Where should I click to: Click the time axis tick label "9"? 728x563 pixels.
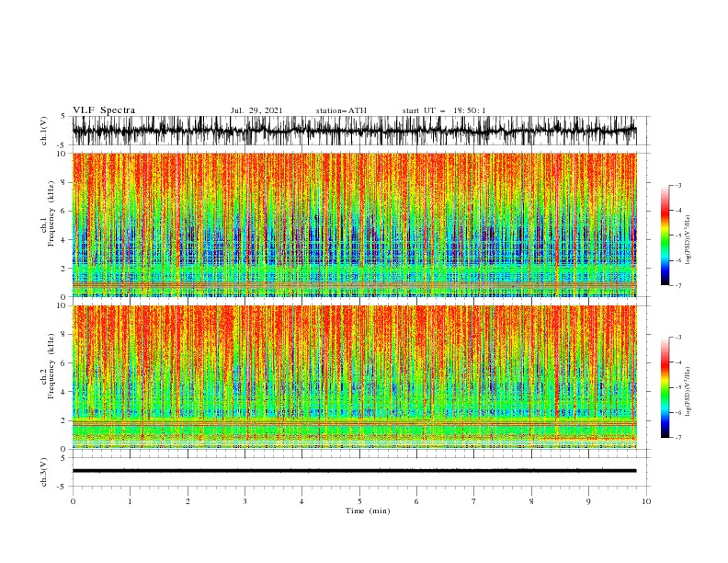[x=588, y=501]
